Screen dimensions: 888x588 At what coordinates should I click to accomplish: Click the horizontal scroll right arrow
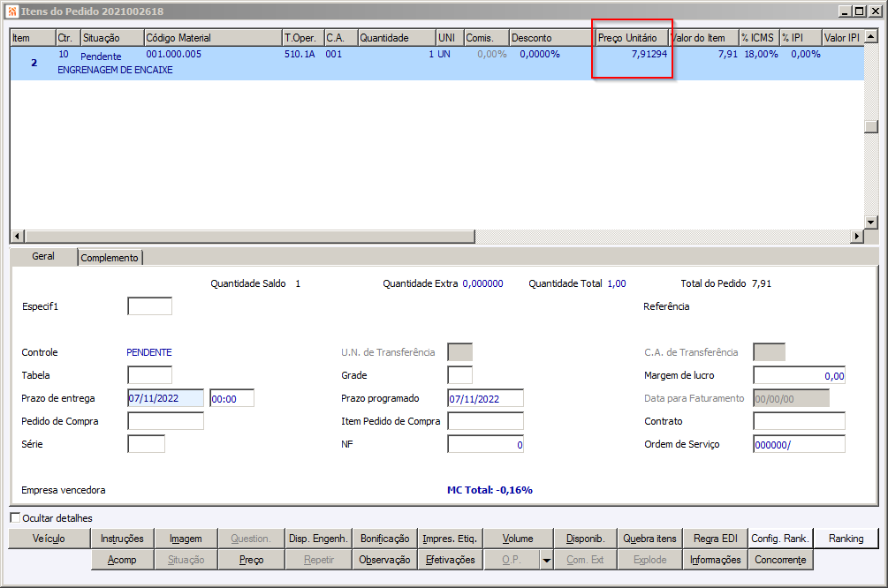857,236
